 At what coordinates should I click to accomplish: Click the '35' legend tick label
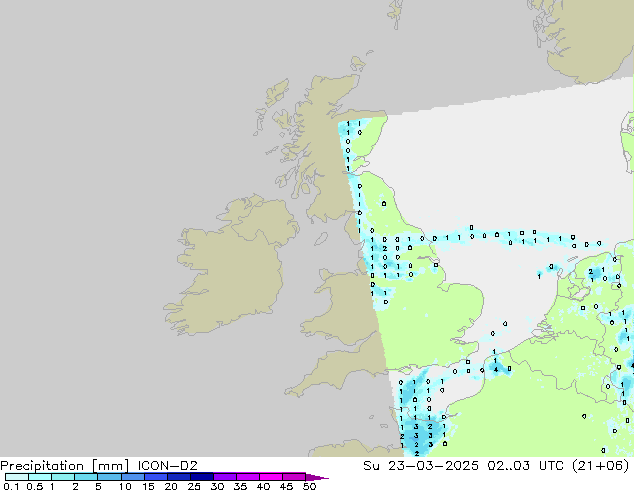[x=240, y=486]
